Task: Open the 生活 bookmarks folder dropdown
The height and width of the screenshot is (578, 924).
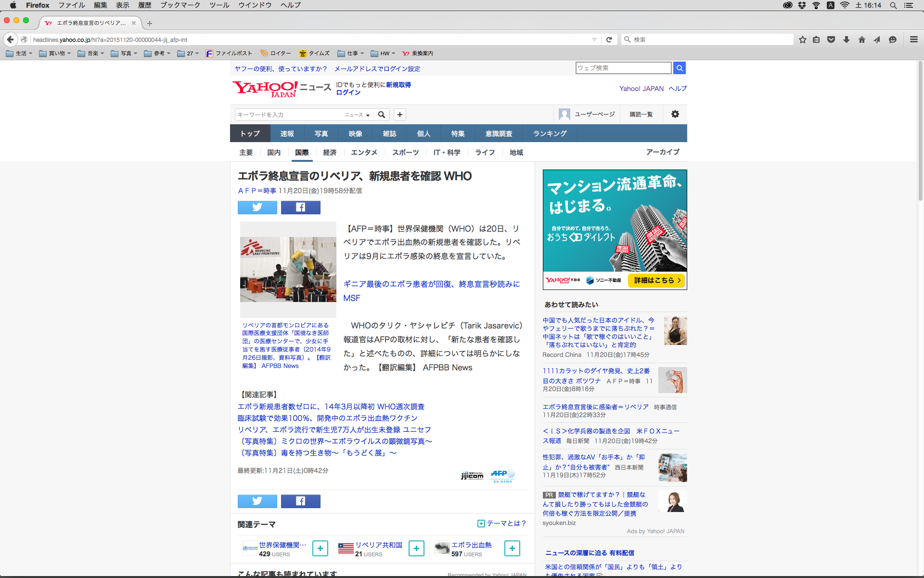Action: pos(19,53)
